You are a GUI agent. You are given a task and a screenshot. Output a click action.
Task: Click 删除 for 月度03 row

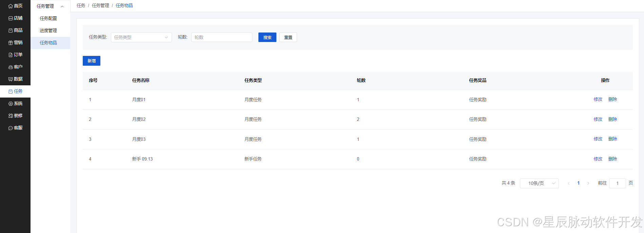612,139
